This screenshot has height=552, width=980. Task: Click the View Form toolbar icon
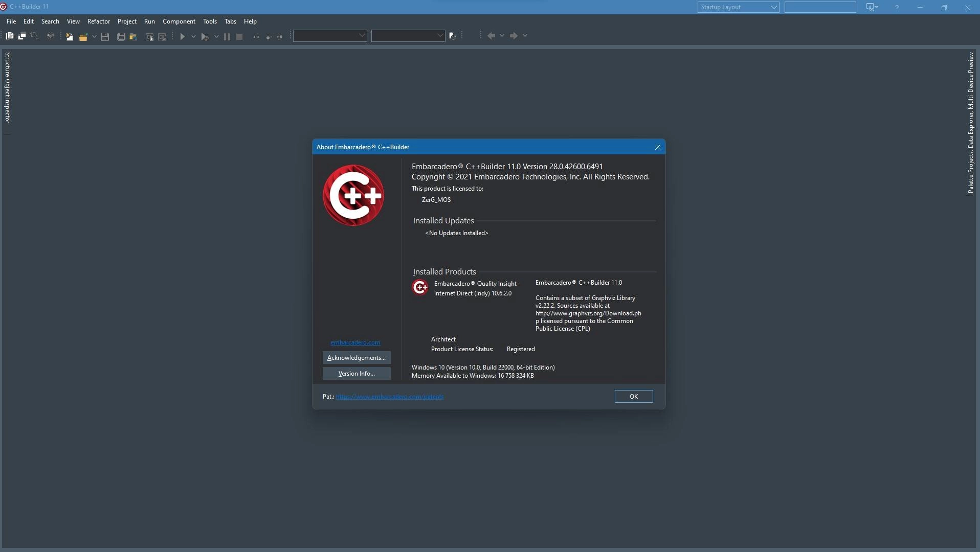click(22, 36)
